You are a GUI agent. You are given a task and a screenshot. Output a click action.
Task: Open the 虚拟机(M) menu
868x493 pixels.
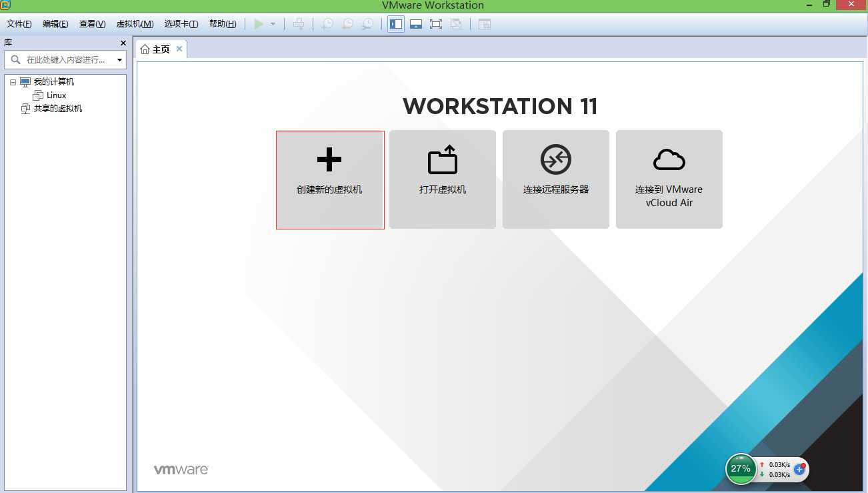point(135,24)
